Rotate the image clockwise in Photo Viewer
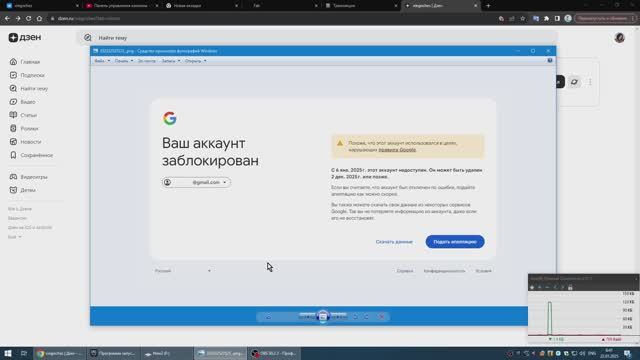 pyautogui.click(x=367, y=317)
